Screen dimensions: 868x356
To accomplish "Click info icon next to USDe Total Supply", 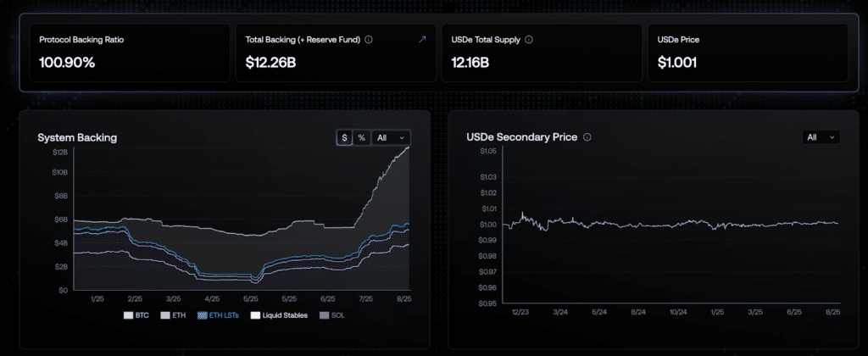I will tap(529, 40).
